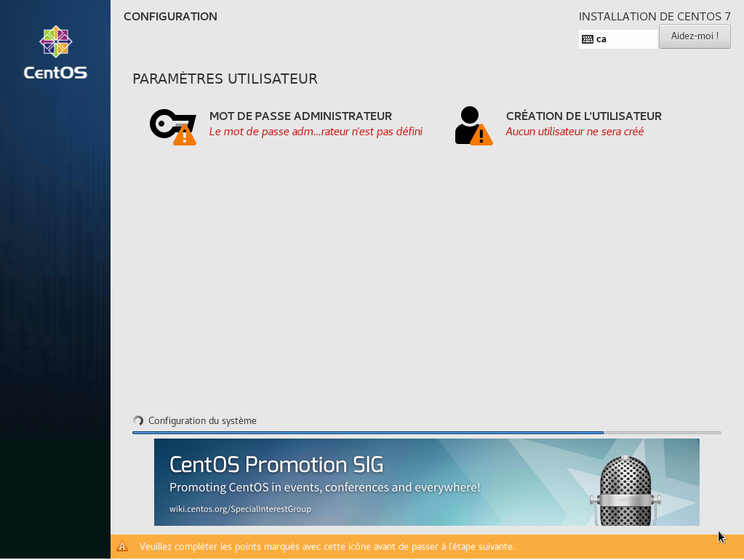Click the PARAMÈTRES UTILISATEUR heading
This screenshot has width=744, height=560.
tap(225, 79)
